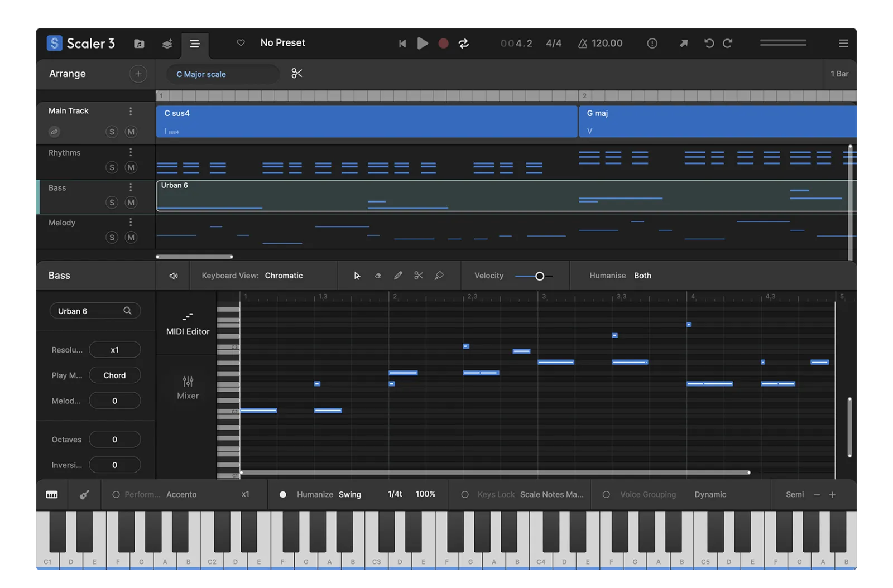The height and width of the screenshot is (588, 893).
Task: Open the Mixer panel
Action: coord(188,388)
